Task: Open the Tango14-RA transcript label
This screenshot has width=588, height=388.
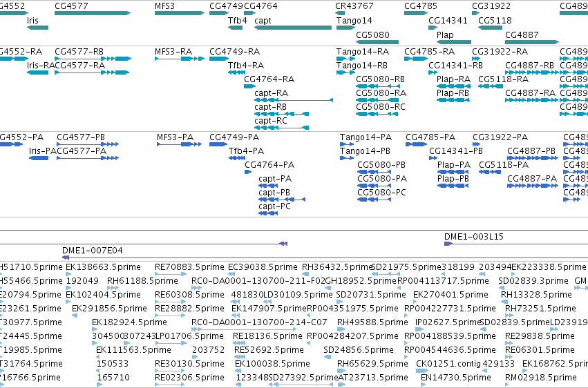Action: (x=363, y=51)
